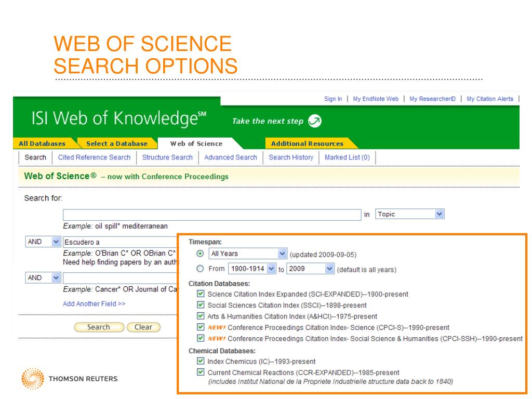This screenshot has width=532, height=399.
Task: View Search History
Action: click(x=291, y=157)
